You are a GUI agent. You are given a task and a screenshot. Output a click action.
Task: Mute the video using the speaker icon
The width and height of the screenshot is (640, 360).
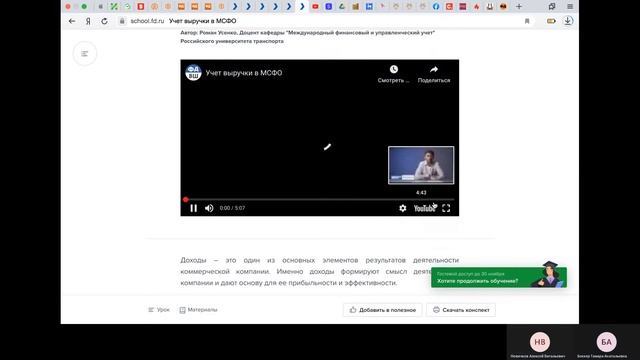coord(209,208)
